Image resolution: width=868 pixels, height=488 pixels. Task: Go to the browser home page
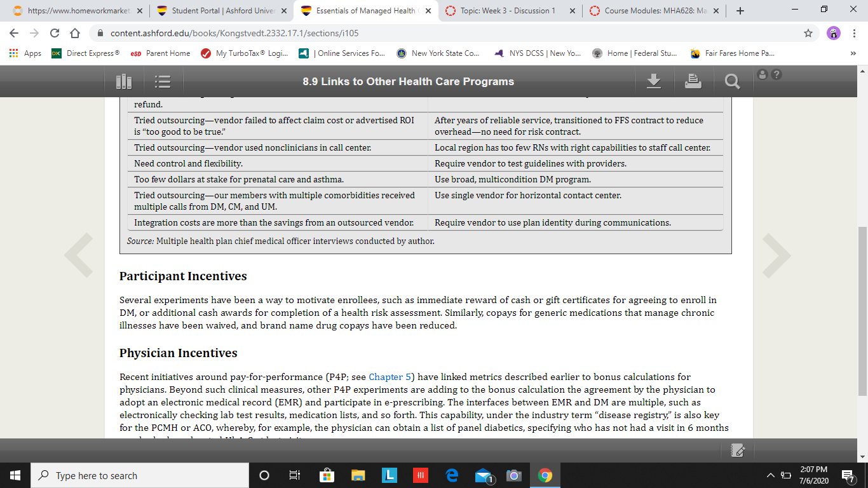[x=75, y=33]
